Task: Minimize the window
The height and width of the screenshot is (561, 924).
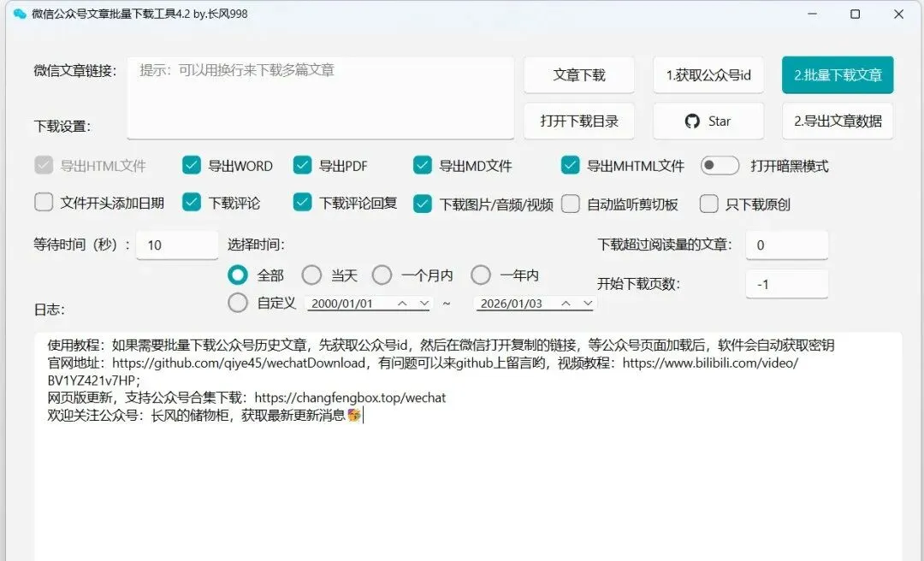Action: coord(812,14)
